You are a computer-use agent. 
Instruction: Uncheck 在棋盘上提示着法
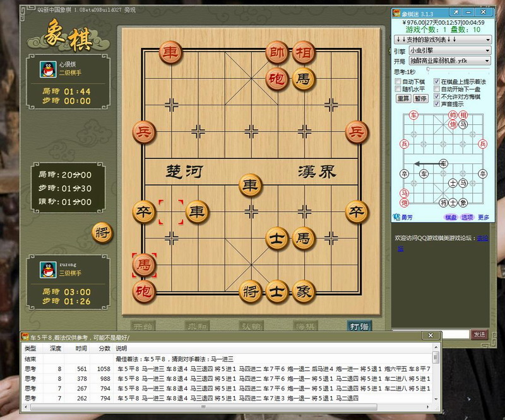coord(437,81)
